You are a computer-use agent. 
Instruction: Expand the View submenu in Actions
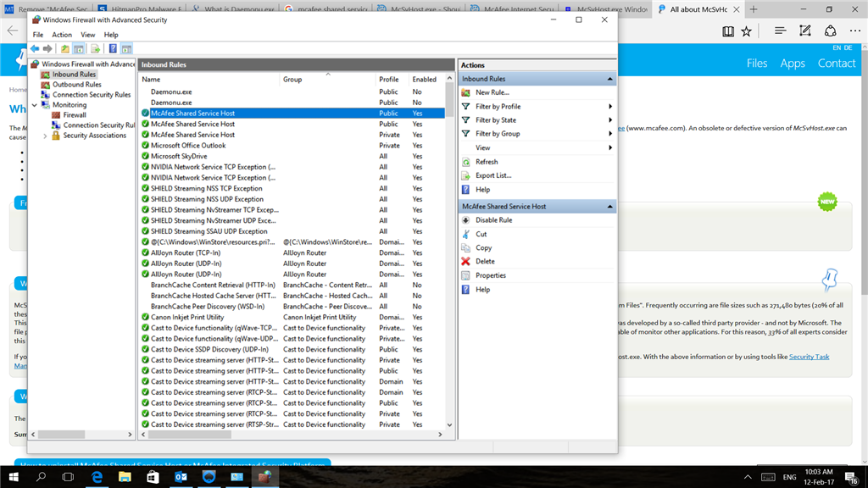[610, 147]
